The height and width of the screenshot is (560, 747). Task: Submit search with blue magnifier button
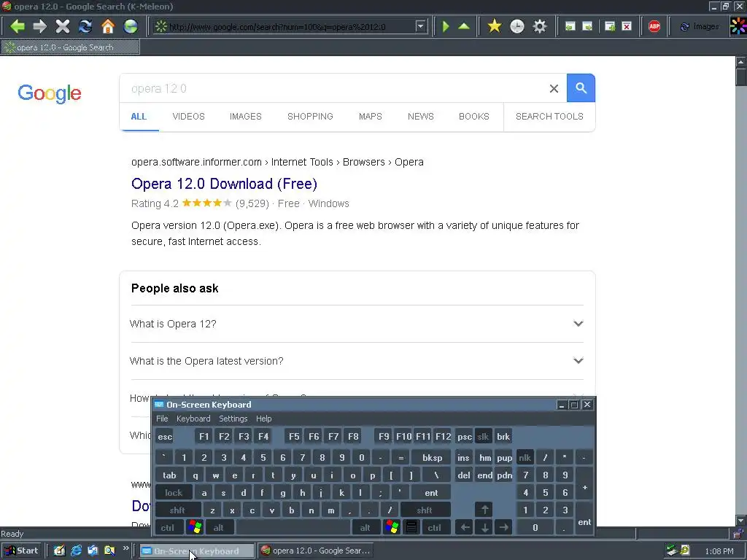click(581, 88)
